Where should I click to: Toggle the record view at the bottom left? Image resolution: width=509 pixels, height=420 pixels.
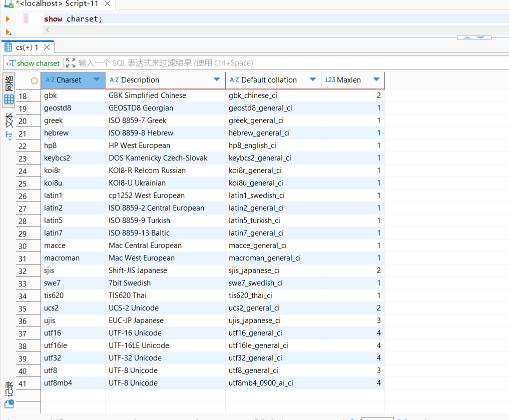click(x=9, y=395)
